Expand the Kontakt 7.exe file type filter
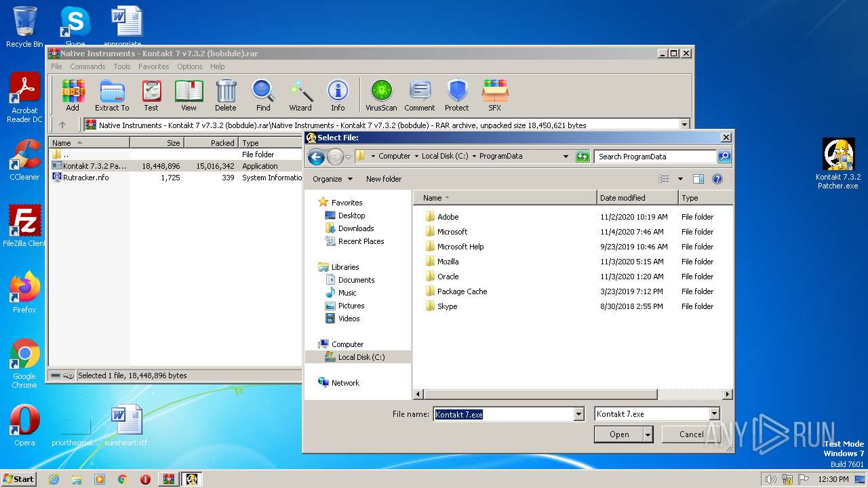Viewport: 868px width, 488px height. (714, 414)
